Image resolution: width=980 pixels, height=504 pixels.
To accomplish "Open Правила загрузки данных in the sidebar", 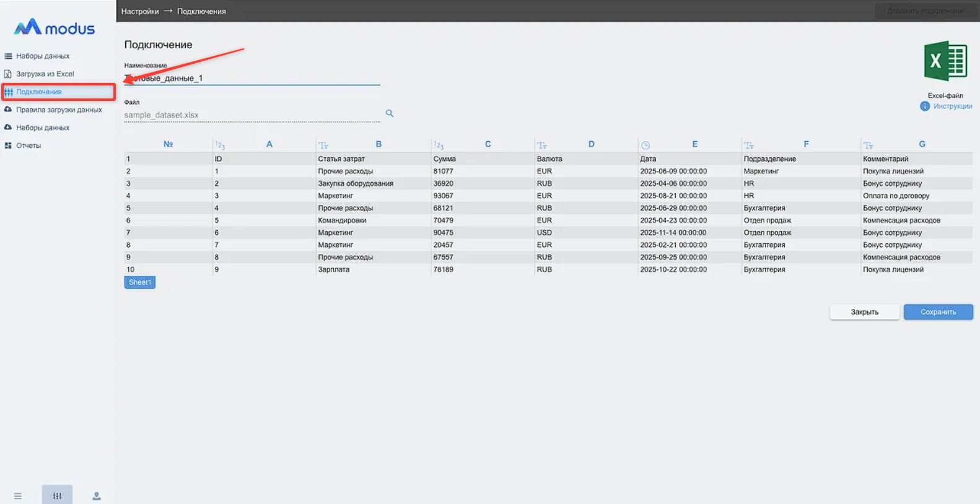I will click(x=59, y=110).
